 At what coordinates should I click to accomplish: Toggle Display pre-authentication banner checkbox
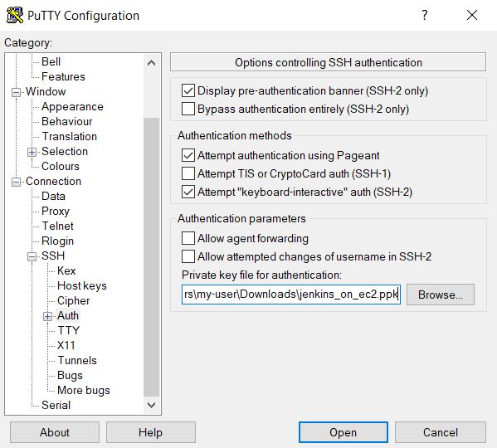[188, 90]
